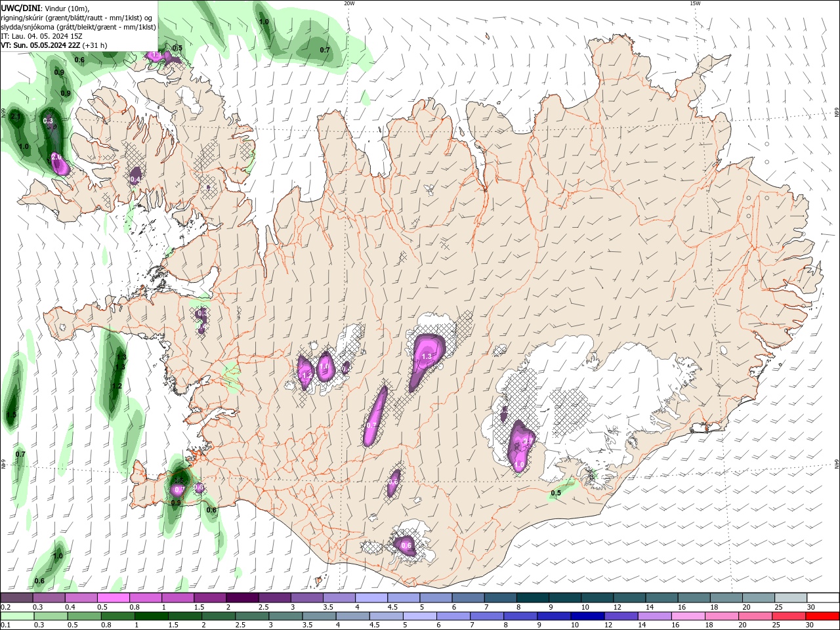Select the 'rigning/skúrir' legend description line

(x=77, y=18)
